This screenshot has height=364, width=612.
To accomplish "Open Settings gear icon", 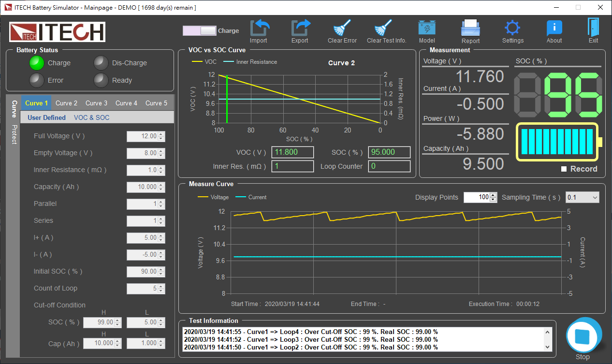I will pyautogui.click(x=512, y=28).
